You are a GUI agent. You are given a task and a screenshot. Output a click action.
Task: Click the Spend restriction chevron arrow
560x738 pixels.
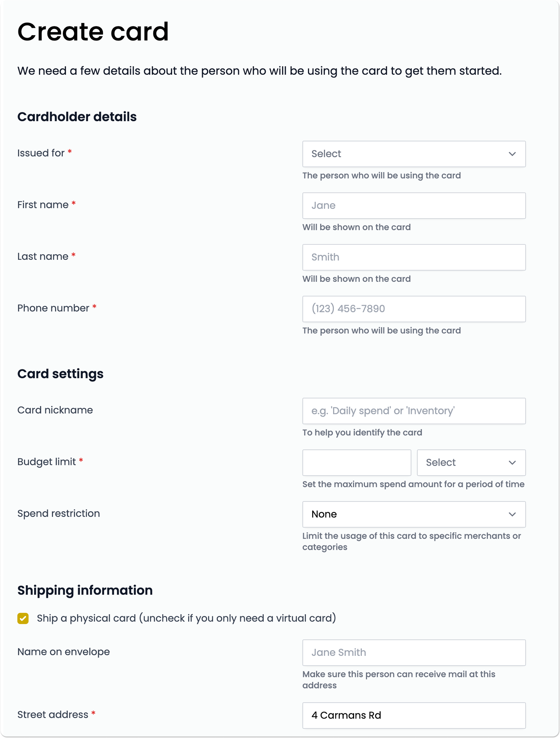point(512,514)
